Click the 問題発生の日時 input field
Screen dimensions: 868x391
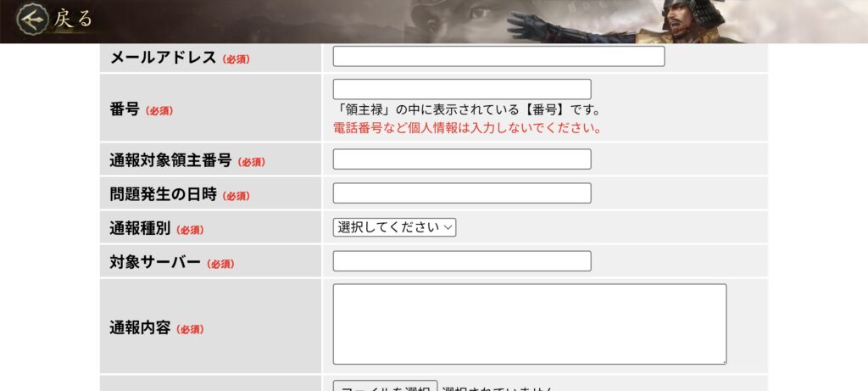(462, 193)
